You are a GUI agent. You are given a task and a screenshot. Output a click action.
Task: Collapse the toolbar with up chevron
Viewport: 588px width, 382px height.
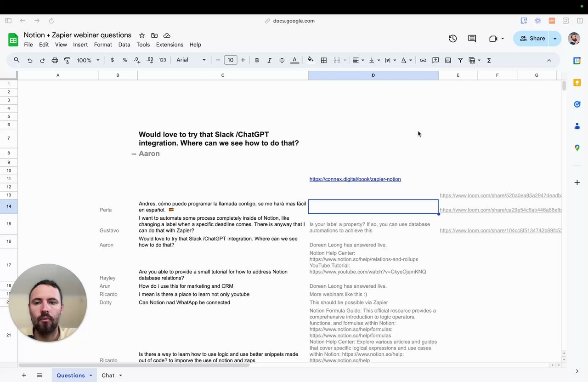point(549,60)
